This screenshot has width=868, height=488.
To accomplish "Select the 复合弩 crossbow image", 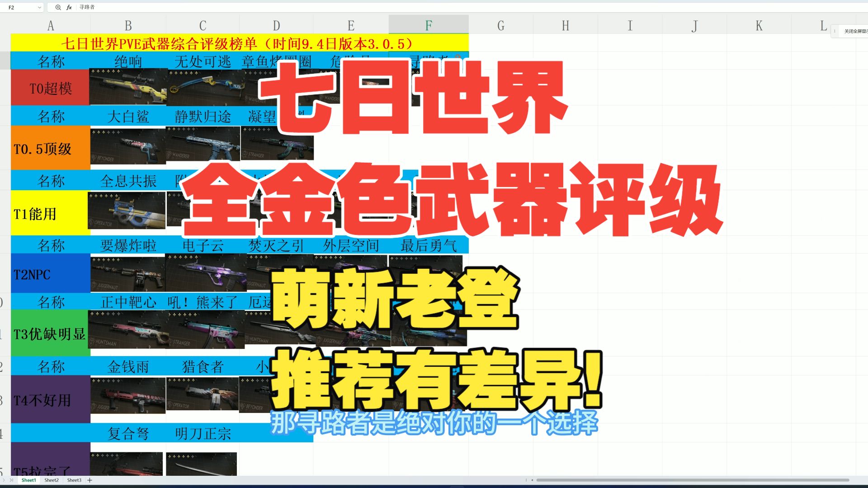I will tap(127, 464).
